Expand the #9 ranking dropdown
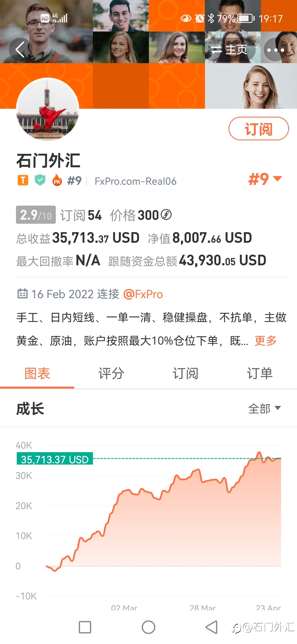297x644 pixels. click(x=265, y=179)
